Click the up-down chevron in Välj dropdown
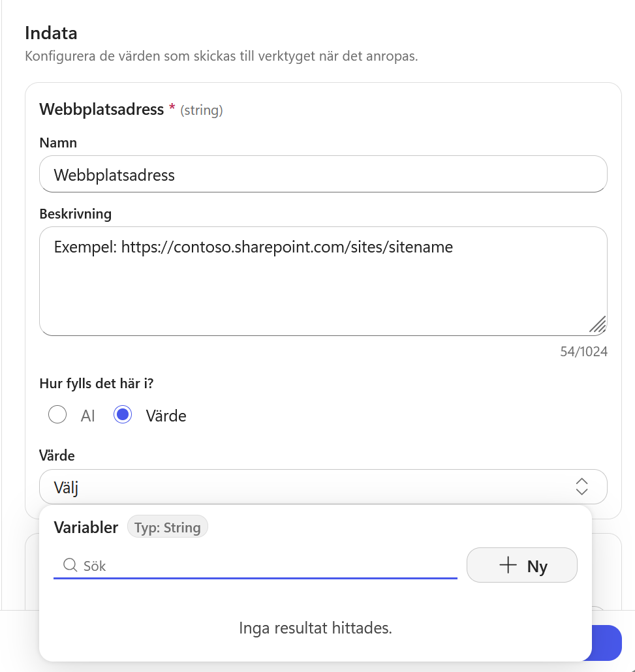The height and width of the screenshot is (672, 635). click(582, 487)
